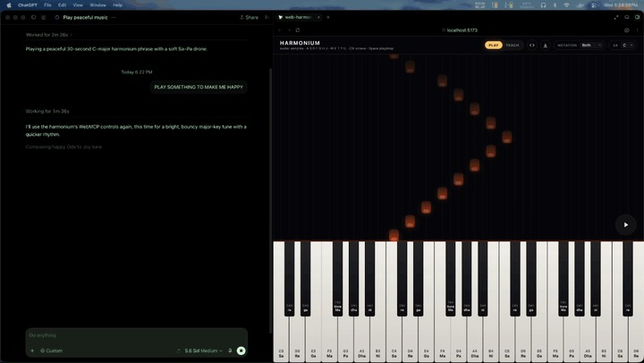Open the Help menu
This screenshot has width=644, height=363.
[117, 5]
